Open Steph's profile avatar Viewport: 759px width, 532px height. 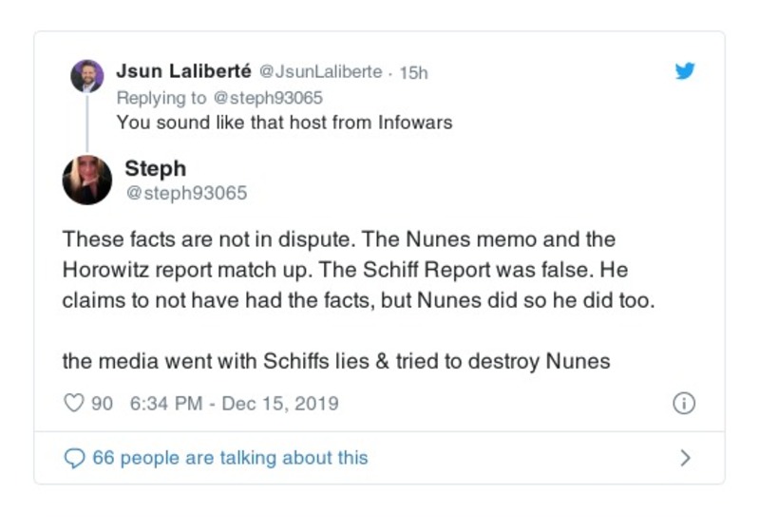tap(86, 180)
